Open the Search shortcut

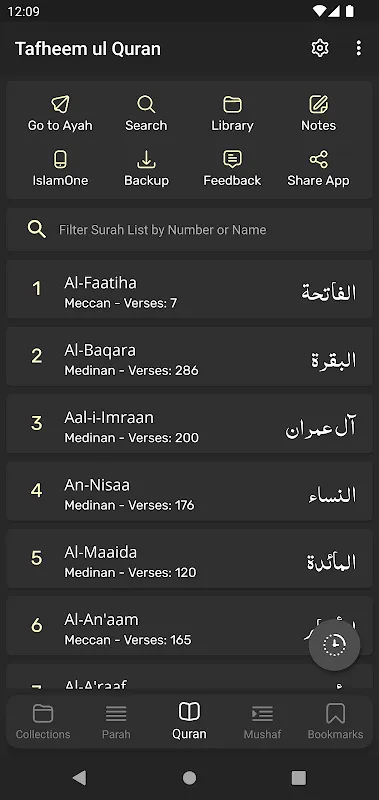coord(146,104)
